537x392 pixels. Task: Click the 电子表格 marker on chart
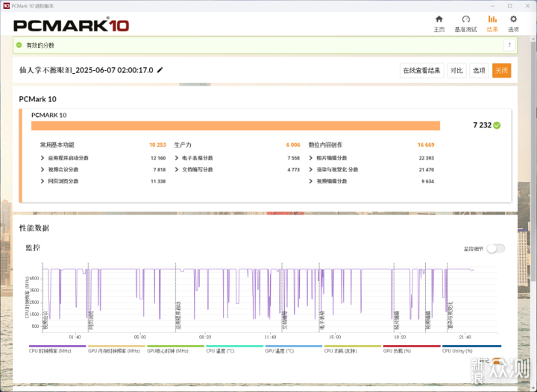click(x=322, y=320)
